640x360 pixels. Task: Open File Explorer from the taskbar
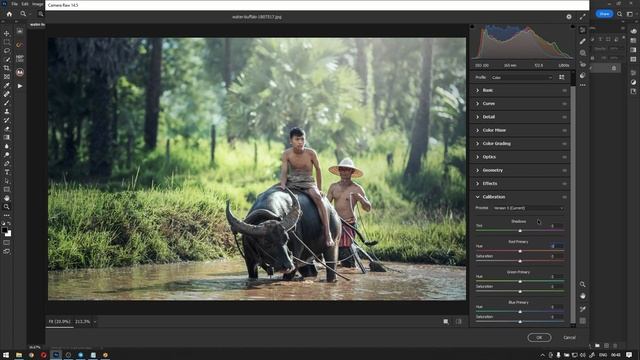(19, 355)
